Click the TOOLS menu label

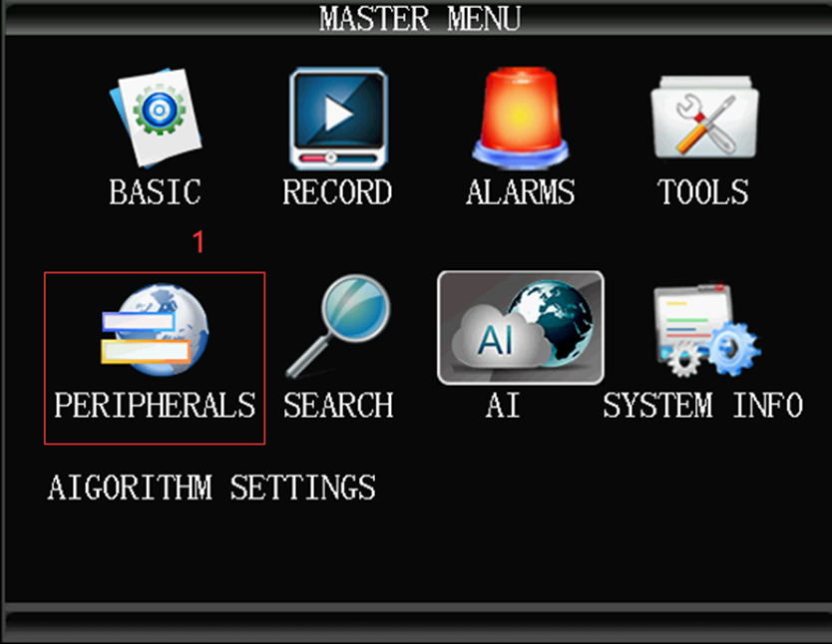(703, 191)
